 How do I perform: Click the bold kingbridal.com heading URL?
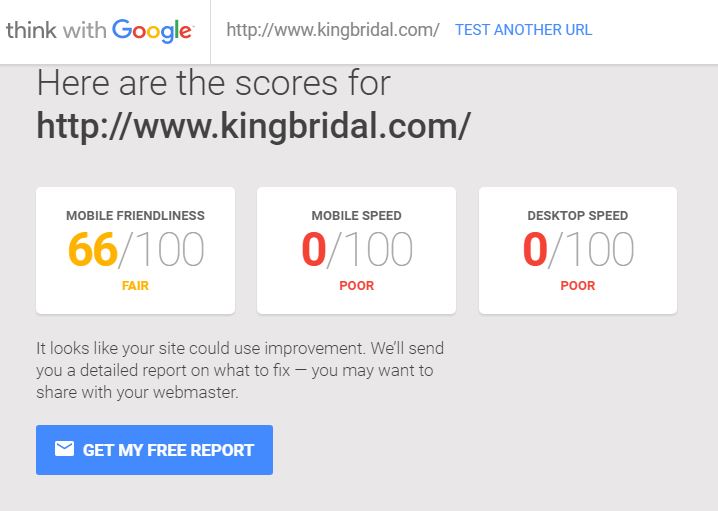(x=253, y=126)
